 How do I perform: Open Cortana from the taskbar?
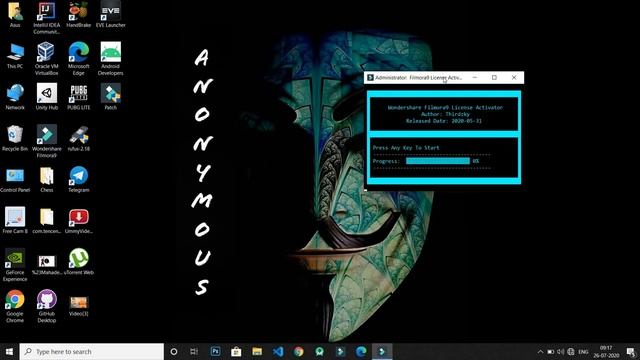pos(174,351)
